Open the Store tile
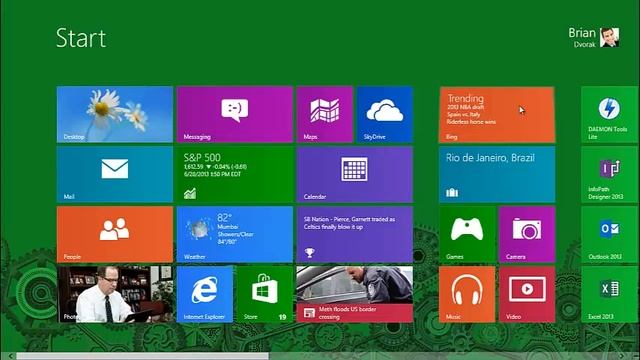The width and height of the screenshot is (640, 360). 264,294
